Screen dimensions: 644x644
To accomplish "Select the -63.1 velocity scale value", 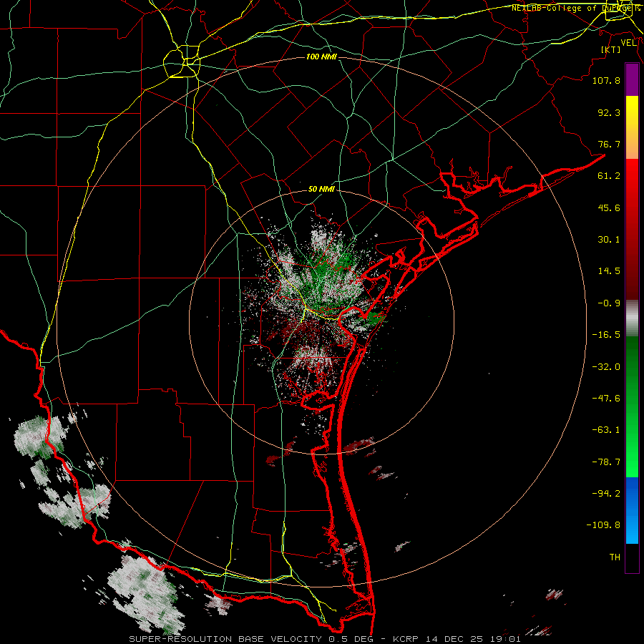I will tap(606, 430).
